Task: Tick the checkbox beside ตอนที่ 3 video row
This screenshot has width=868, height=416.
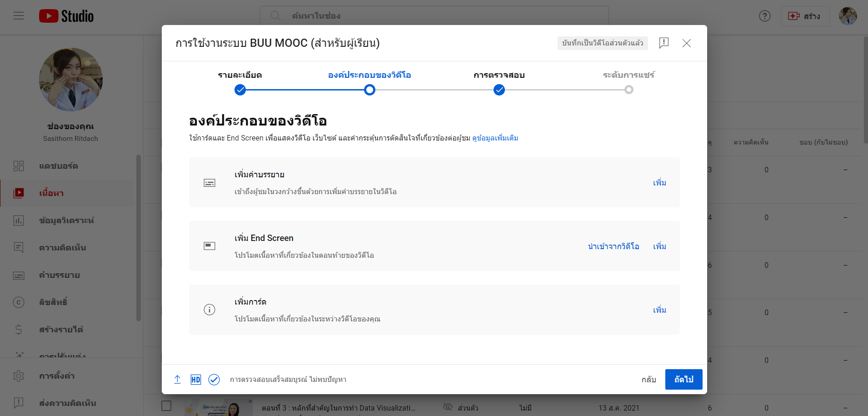Action: [x=166, y=406]
